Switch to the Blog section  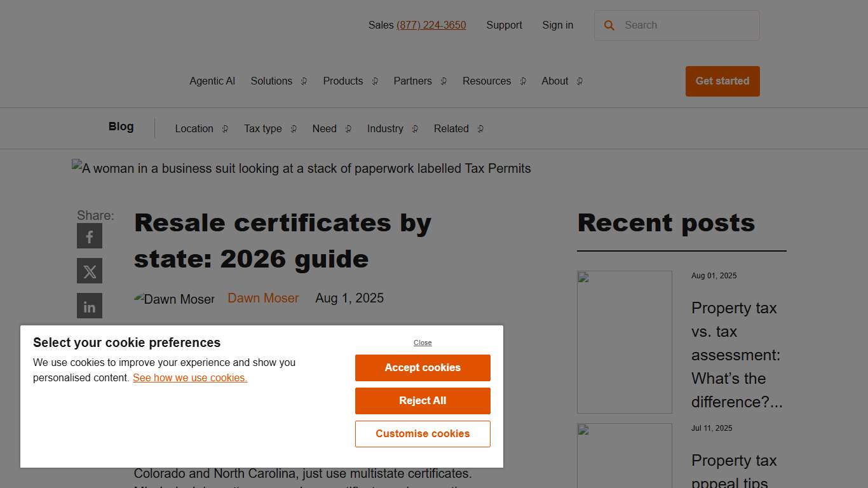pyautogui.click(x=121, y=126)
